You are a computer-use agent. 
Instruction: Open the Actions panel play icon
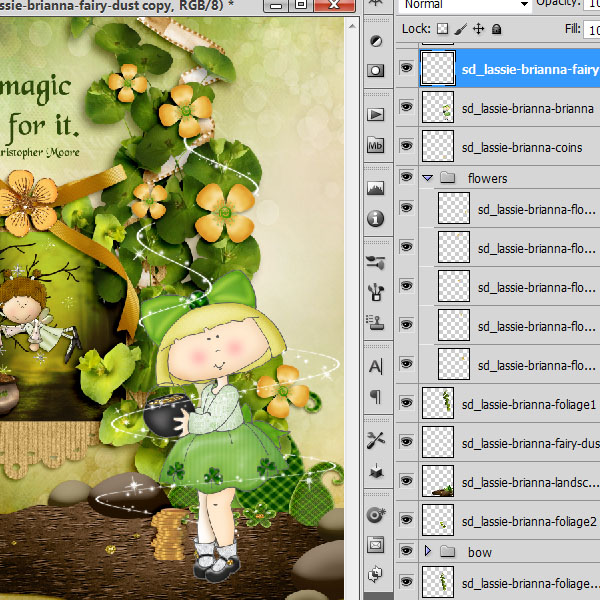tap(376, 114)
